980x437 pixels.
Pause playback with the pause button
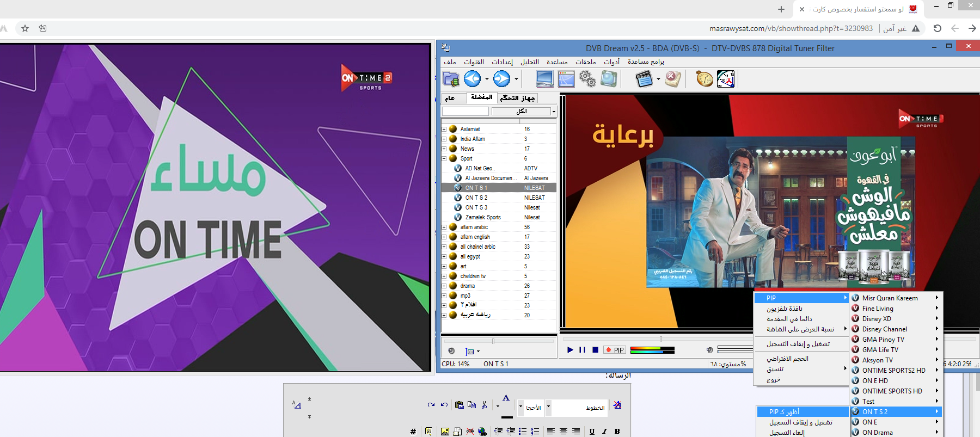pyautogui.click(x=582, y=350)
